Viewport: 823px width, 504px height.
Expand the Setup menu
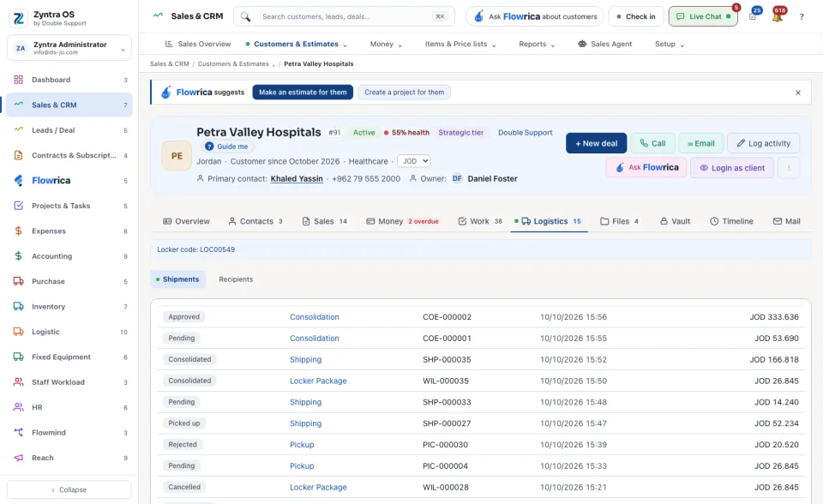click(670, 44)
